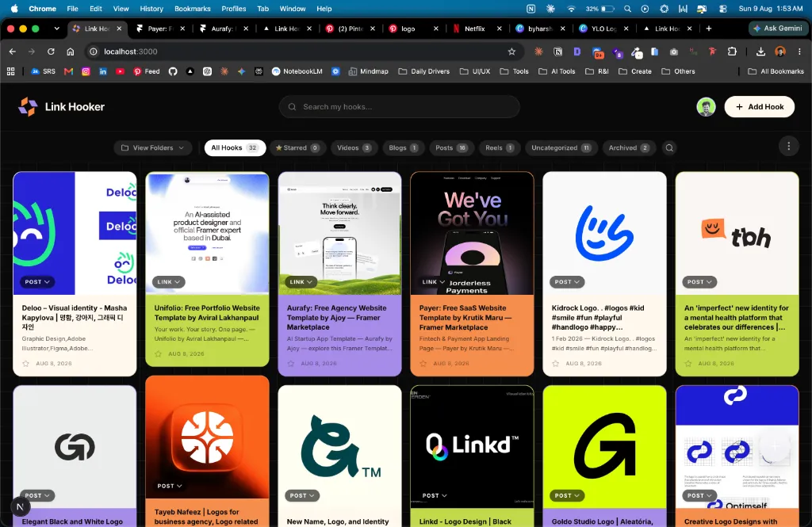Open POST dropdown on Linkd card
Image resolution: width=812 pixels, height=527 pixels.
(435, 495)
